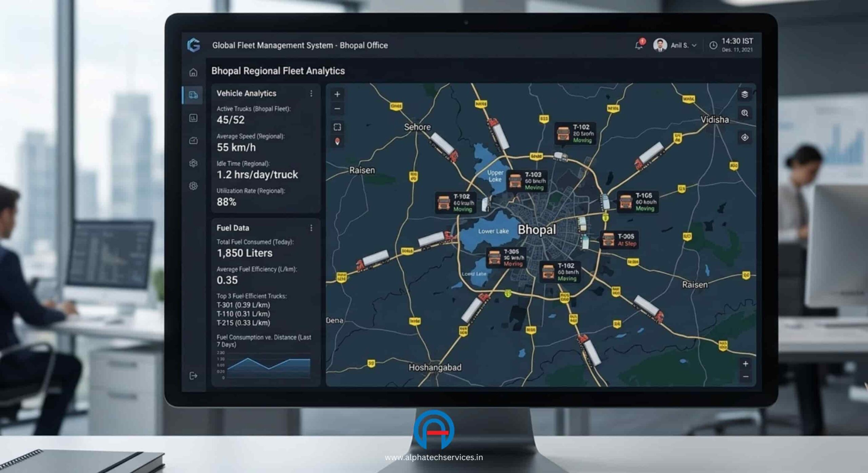Open the settings gear in the sidebar
Viewport: 868px width, 473px height.
tap(193, 163)
